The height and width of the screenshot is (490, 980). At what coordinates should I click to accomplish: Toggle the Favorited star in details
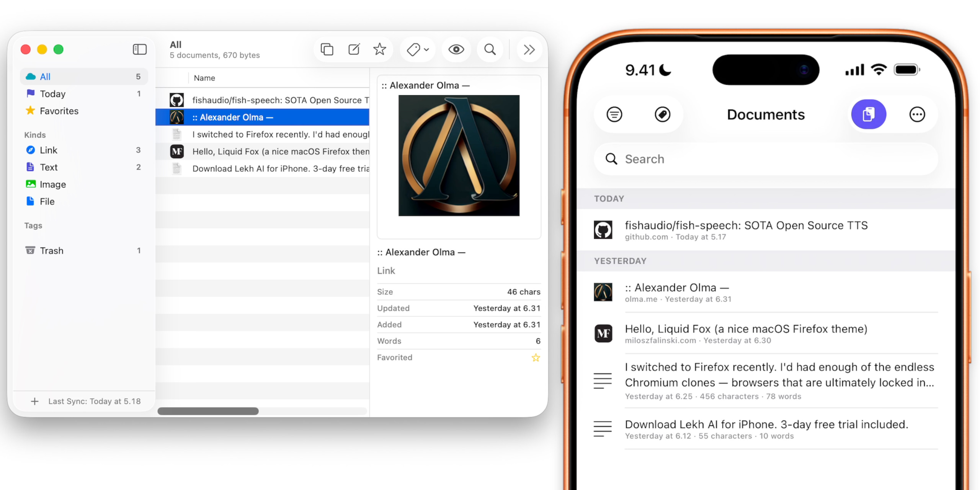tap(535, 358)
